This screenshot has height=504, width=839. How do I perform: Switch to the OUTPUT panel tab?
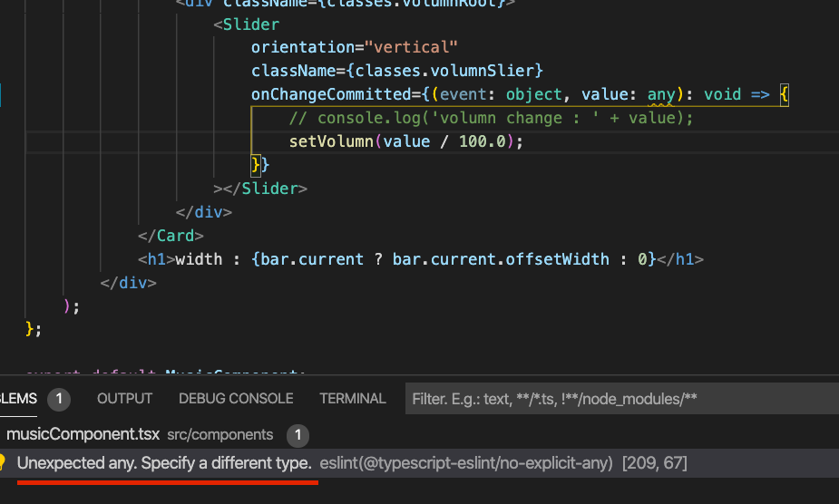click(x=124, y=399)
